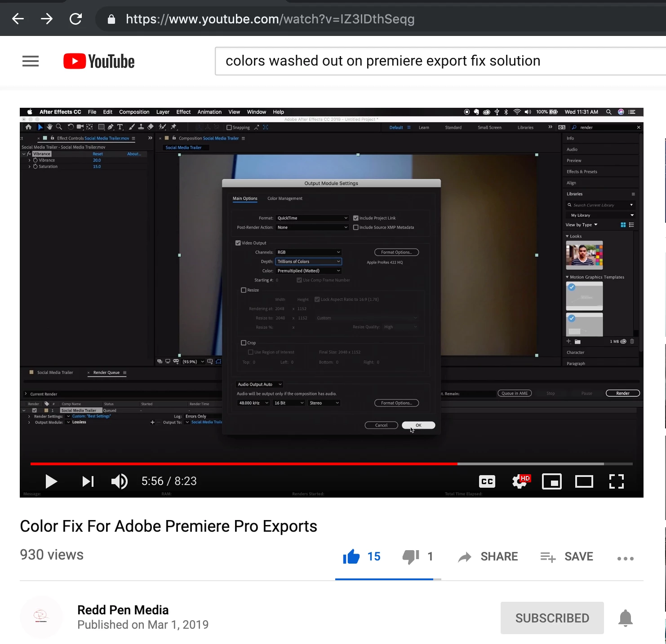Open the Composition menu
This screenshot has width=666, height=644.
134,112
